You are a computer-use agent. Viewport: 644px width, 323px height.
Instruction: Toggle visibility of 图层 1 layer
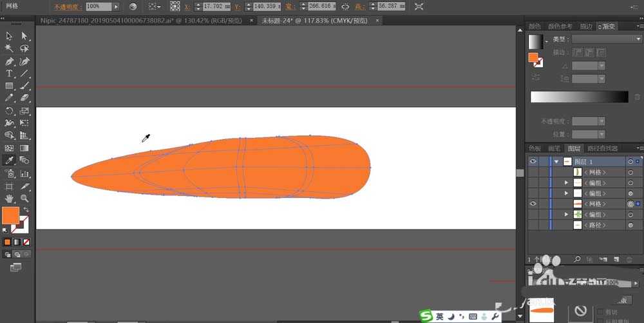point(533,162)
